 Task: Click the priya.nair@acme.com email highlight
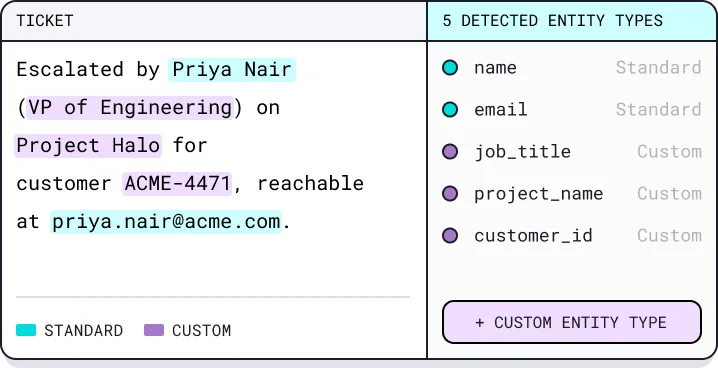(166, 222)
